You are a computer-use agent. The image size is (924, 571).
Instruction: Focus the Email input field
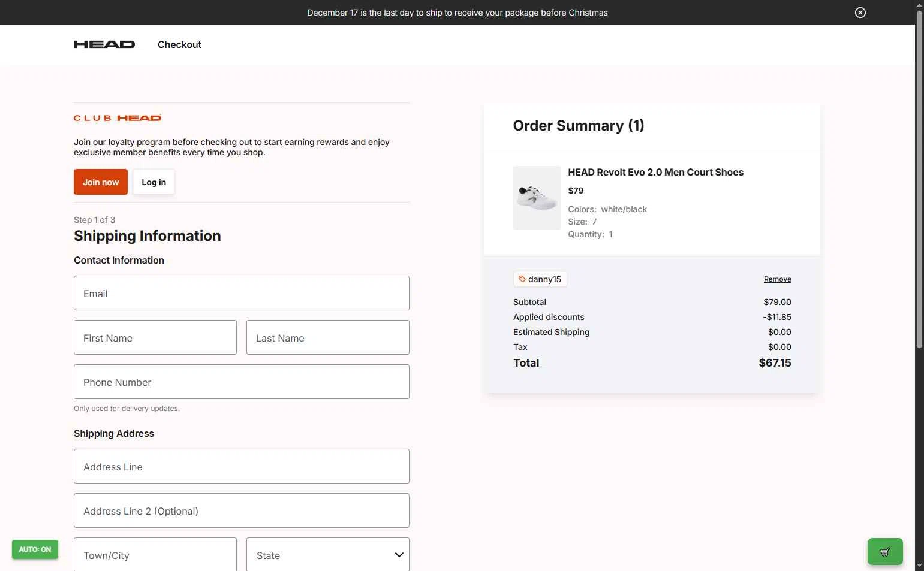[x=242, y=293]
